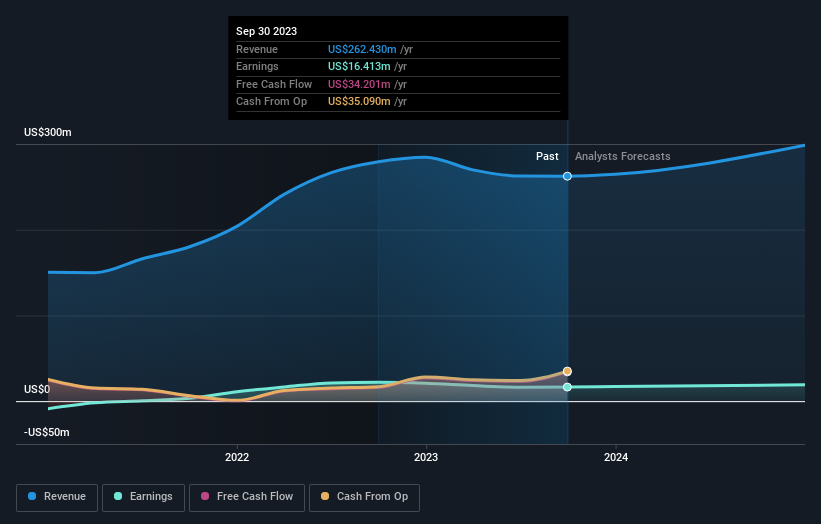Image resolution: width=821 pixels, height=524 pixels.
Task: Click the 'Cash From Op' row label in tooltip
Action: (271, 102)
